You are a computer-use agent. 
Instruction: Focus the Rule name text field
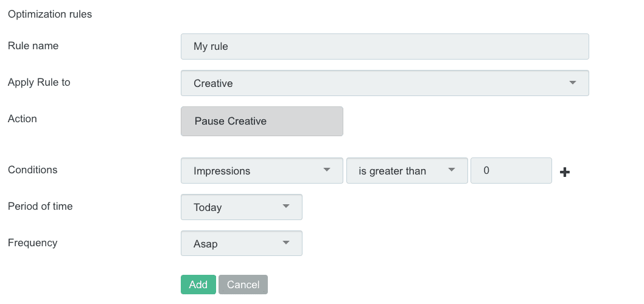(385, 46)
